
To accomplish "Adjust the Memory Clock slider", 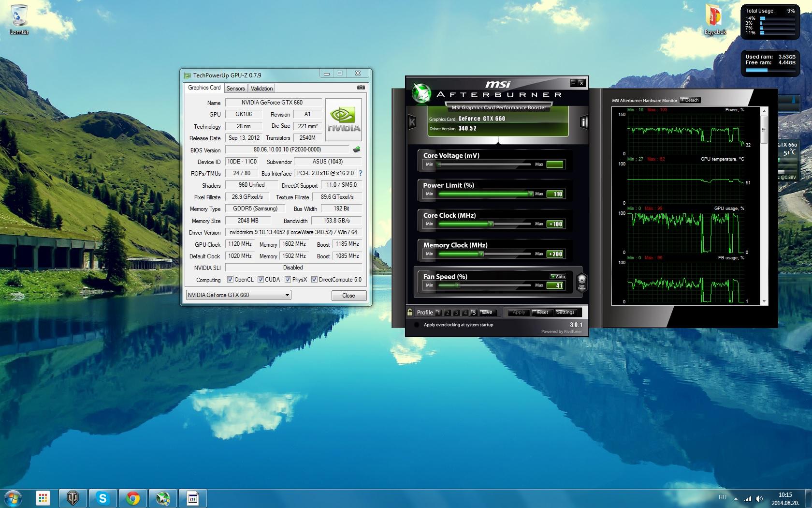I will [x=484, y=254].
